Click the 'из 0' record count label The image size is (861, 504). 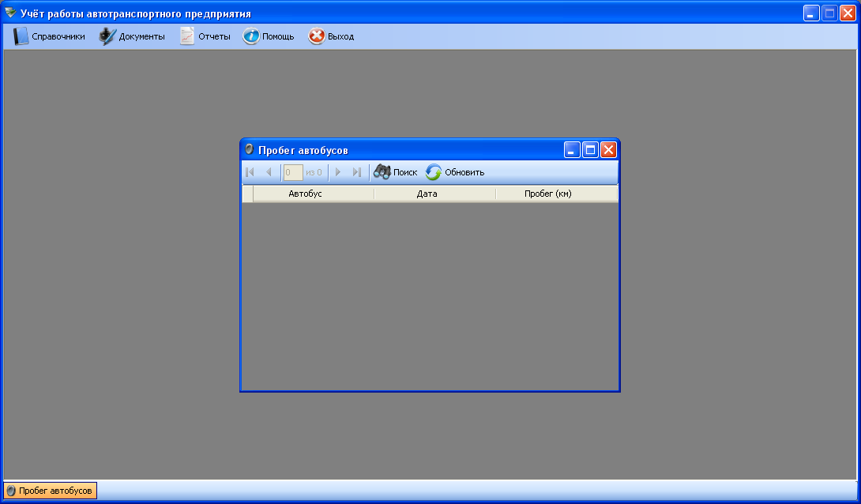(314, 172)
